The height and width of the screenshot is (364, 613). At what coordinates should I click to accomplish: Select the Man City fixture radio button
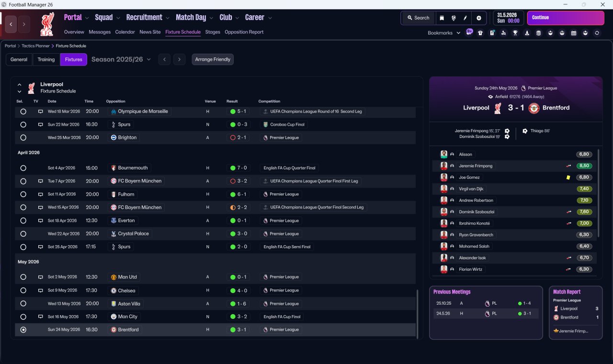(23, 317)
